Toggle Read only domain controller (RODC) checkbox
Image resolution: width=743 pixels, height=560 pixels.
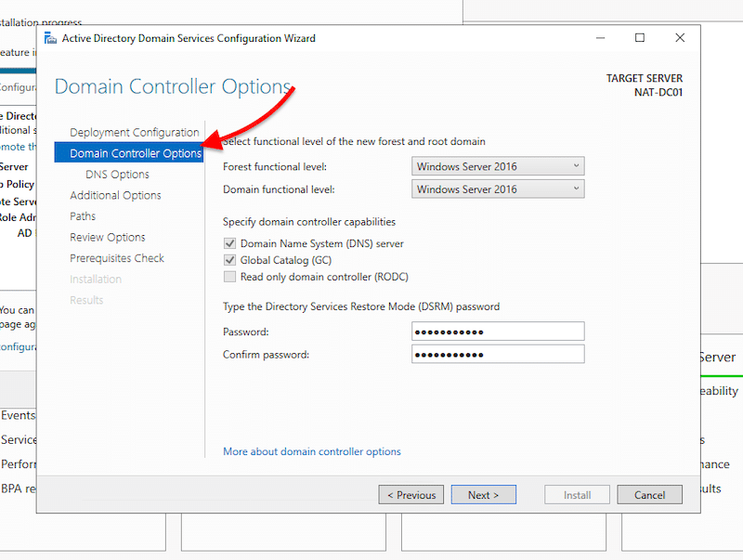pyautogui.click(x=229, y=277)
